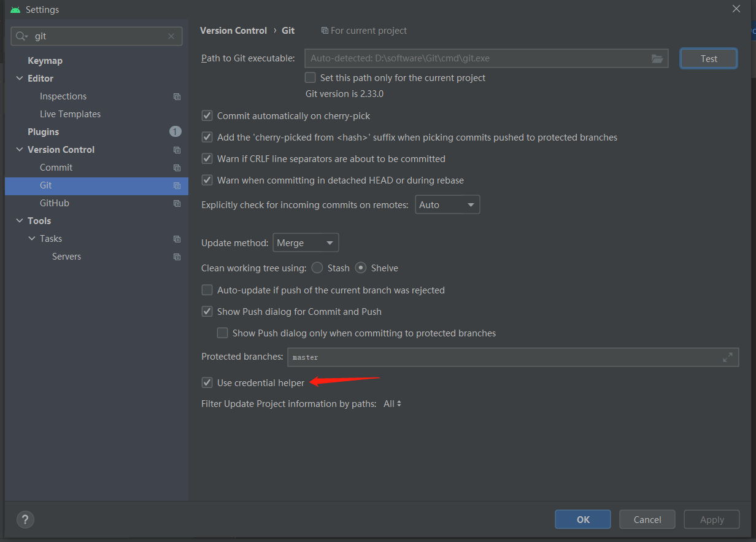Click the Android Studio title bar icon

point(15,10)
